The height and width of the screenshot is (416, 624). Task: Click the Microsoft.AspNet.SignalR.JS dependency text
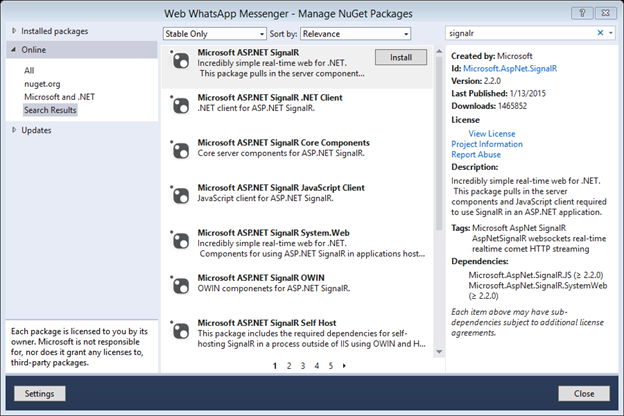pos(536,275)
